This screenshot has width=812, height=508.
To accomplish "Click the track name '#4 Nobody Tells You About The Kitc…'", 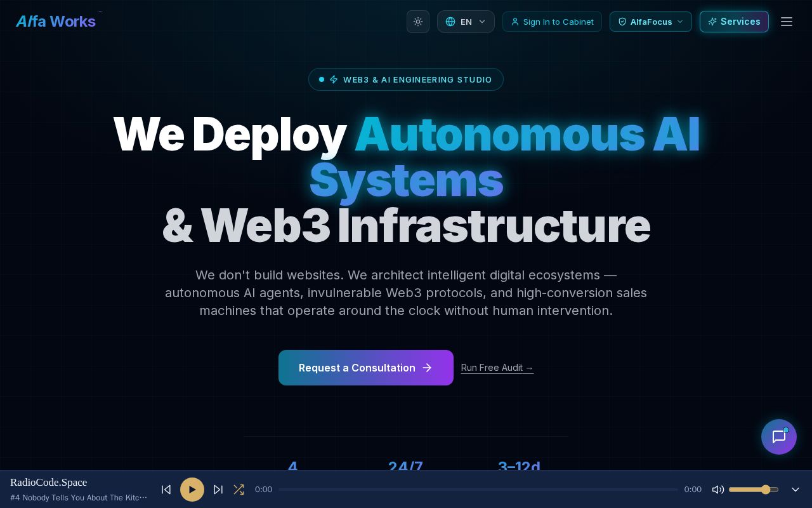I will click(79, 498).
